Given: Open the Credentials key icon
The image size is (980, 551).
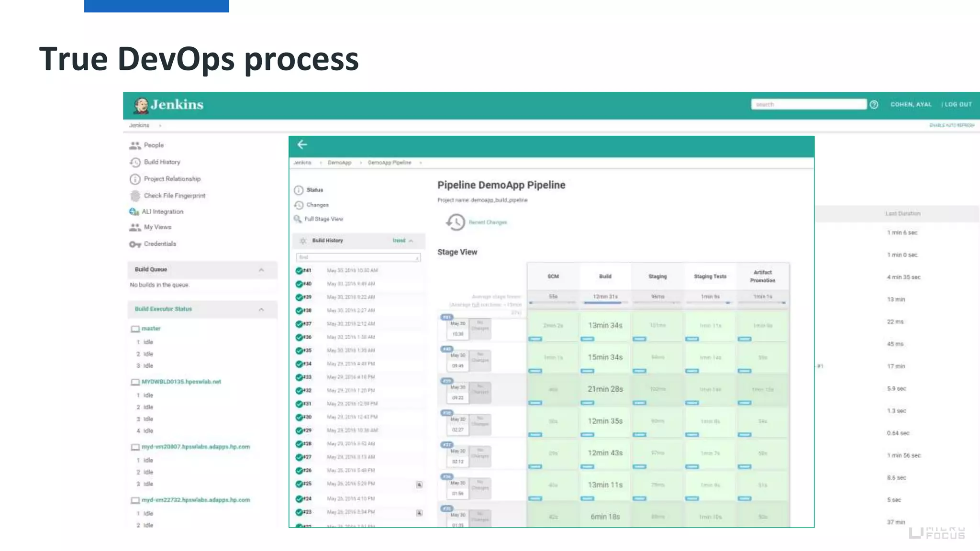Looking at the screenshot, I should click(135, 244).
